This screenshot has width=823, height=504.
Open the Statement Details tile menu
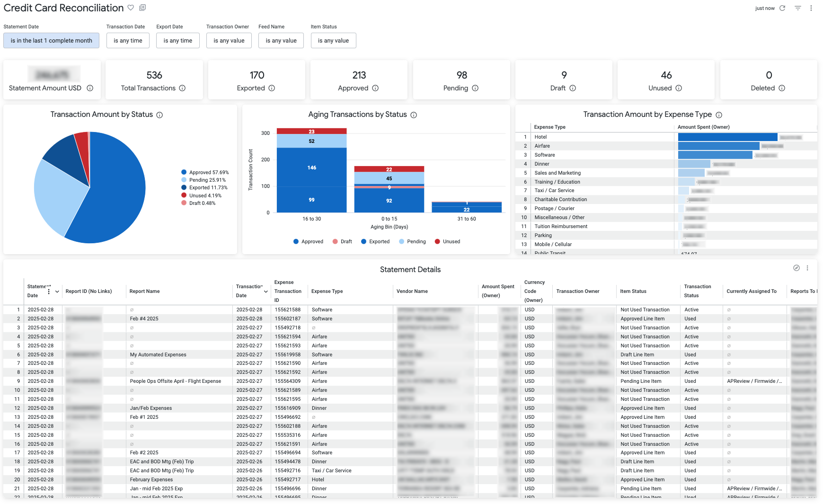coord(807,268)
